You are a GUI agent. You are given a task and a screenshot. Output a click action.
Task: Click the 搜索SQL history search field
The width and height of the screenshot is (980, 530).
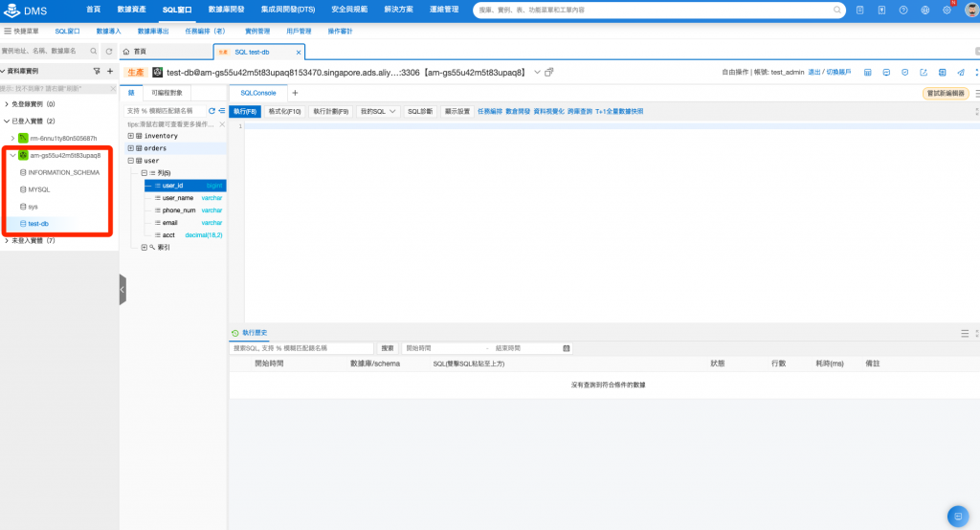click(x=301, y=348)
